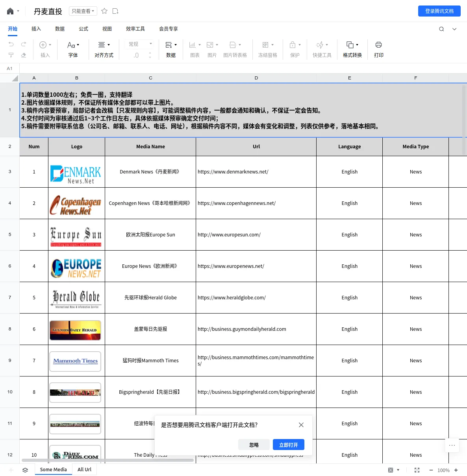The image size is (467, 476).
Task: Click 立即打开 in the dialog
Action: (x=289, y=445)
